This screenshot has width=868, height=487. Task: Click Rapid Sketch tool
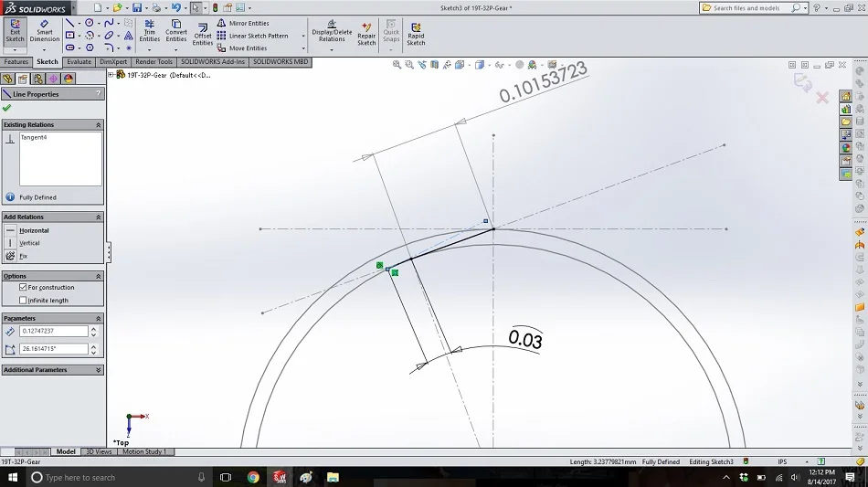[416, 35]
